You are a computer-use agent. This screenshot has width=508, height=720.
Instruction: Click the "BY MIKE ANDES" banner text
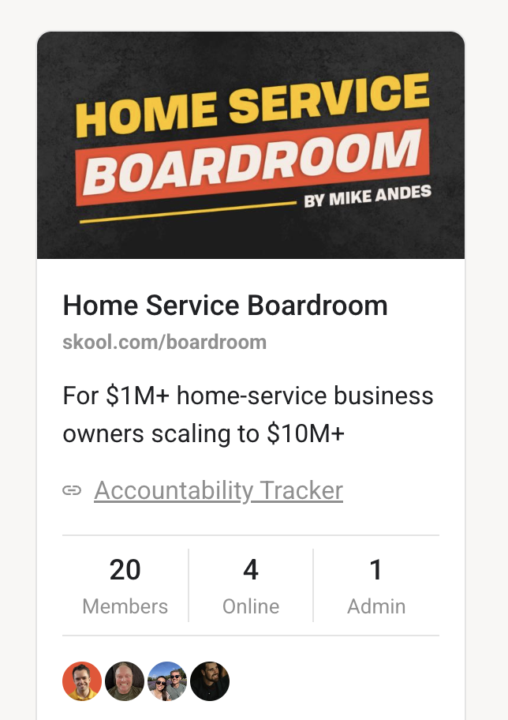tap(367, 196)
